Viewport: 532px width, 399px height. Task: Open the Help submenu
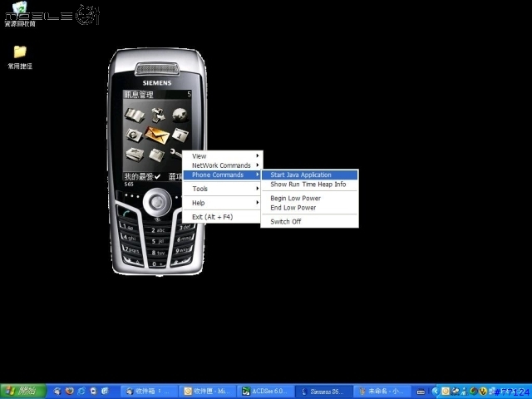tap(223, 203)
